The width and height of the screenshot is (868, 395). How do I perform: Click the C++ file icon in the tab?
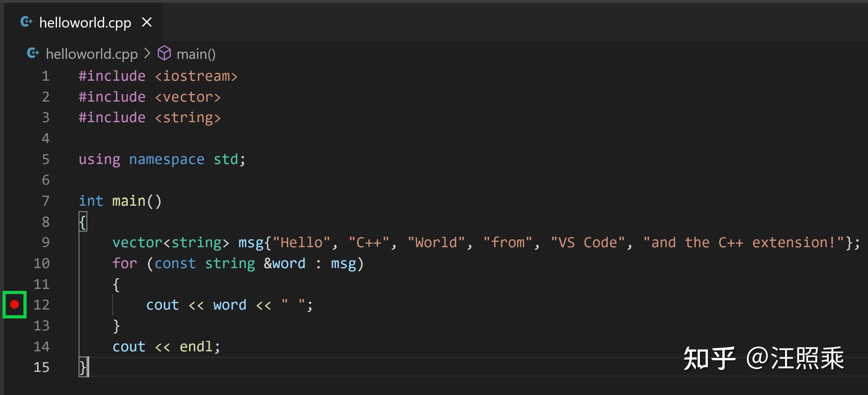26,22
